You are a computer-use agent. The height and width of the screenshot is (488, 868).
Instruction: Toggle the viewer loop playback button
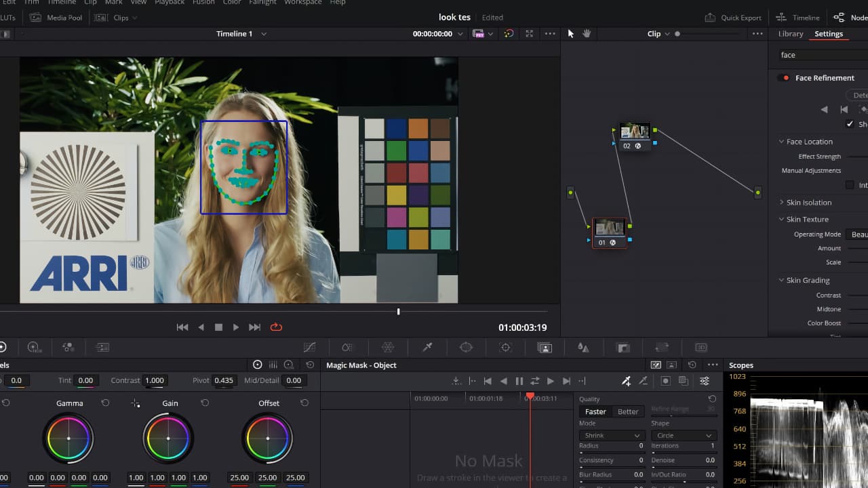click(276, 327)
